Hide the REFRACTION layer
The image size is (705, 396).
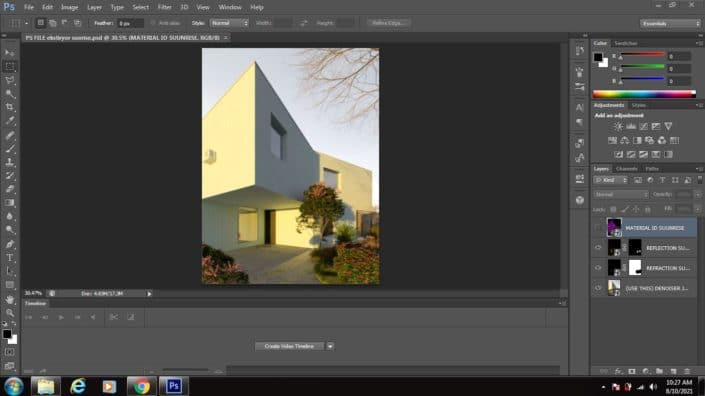[x=598, y=268]
